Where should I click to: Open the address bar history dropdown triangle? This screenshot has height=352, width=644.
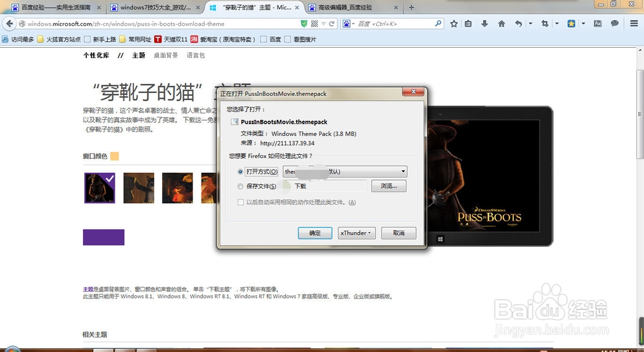(x=324, y=24)
